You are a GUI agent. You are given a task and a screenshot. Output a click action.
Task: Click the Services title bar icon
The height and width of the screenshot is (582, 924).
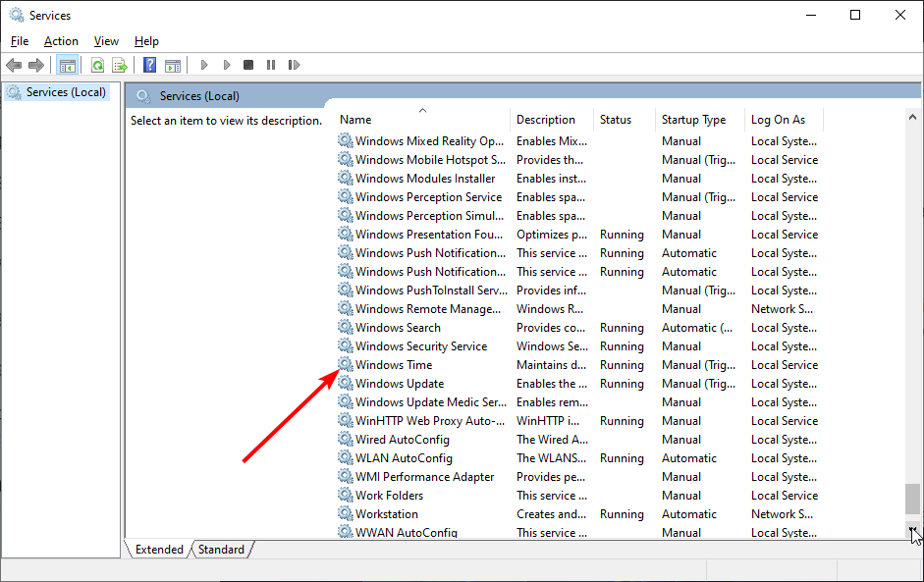pos(17,16)
